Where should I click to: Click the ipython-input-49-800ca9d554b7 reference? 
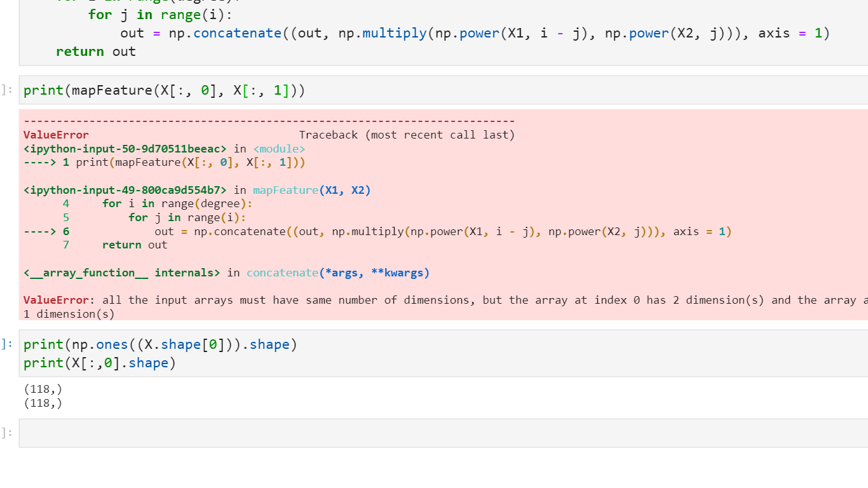125,190
